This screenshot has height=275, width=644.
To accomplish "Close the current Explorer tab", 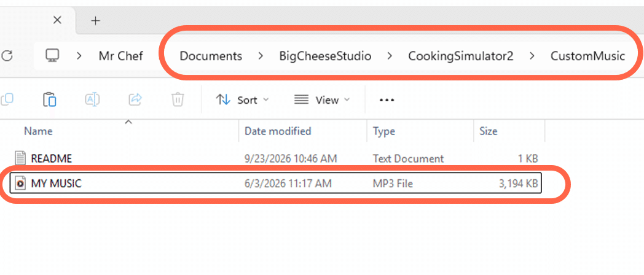I will point(58,20).
